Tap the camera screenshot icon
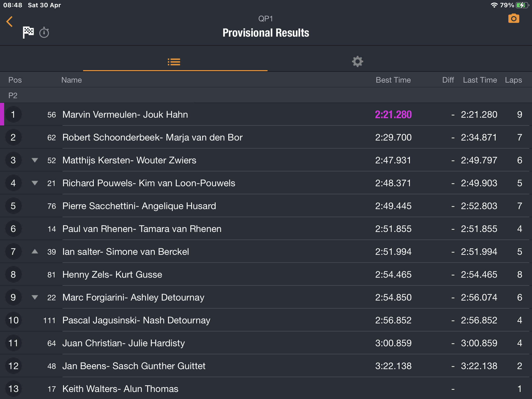 click(x=514, y=18)
